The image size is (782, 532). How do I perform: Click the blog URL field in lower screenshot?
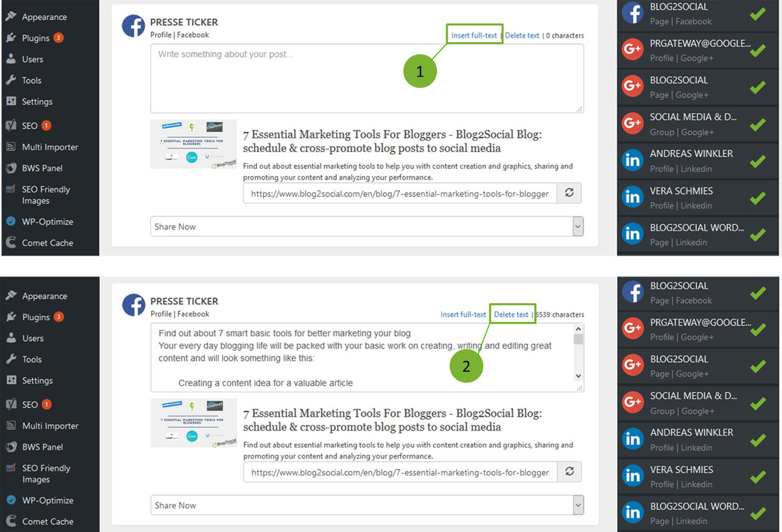pyautogui.click(x=400, y=472)
